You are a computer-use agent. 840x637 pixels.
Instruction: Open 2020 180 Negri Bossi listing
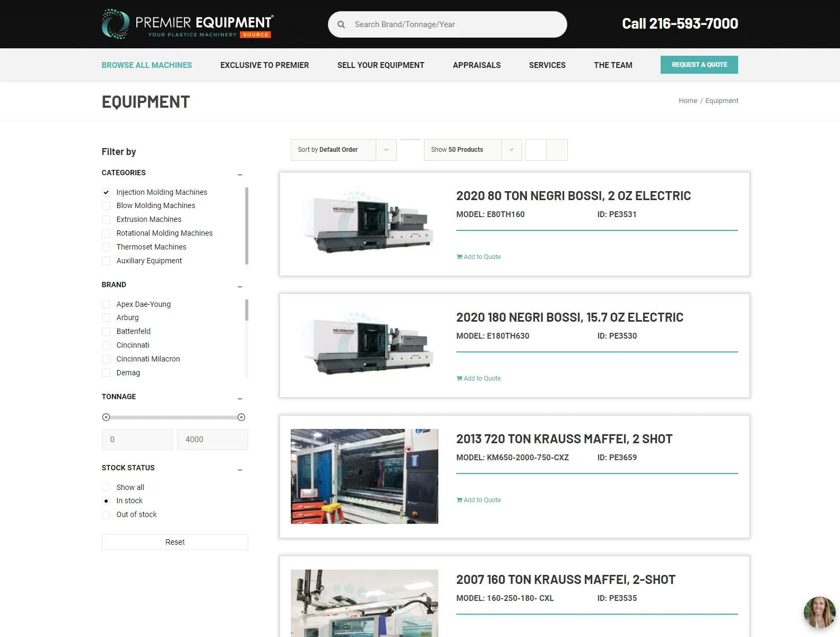pyautogui.click(x=570, y=317)
